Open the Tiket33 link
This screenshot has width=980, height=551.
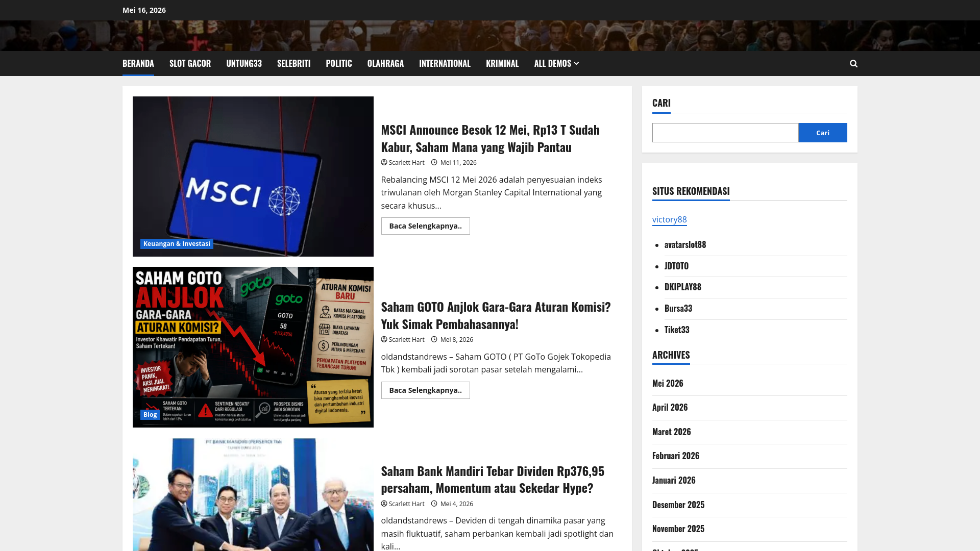click(x=677, y=330)
